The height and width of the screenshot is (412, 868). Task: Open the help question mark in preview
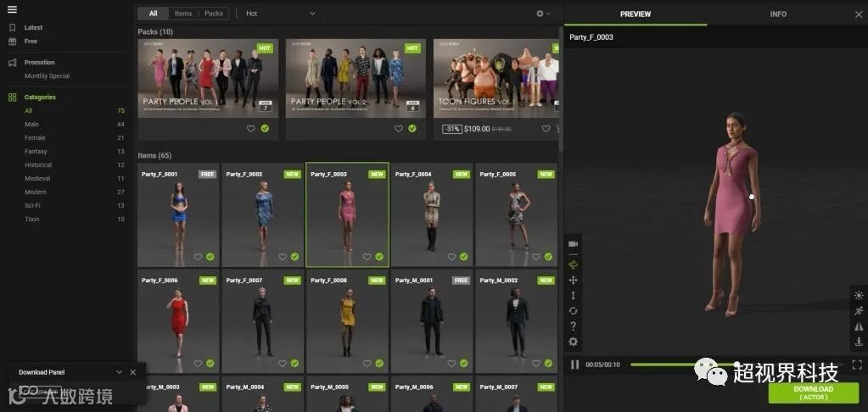click(x=573, y=326)
